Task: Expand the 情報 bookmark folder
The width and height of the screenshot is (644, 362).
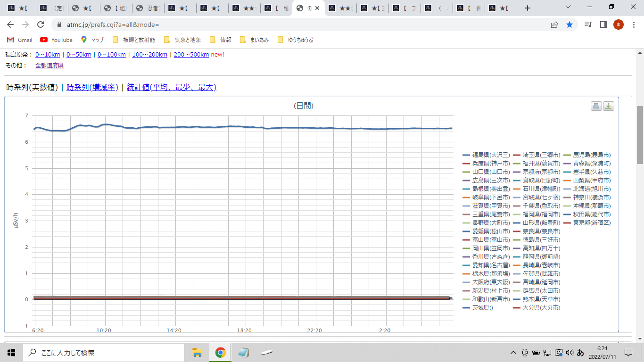Action: [221, 40]
